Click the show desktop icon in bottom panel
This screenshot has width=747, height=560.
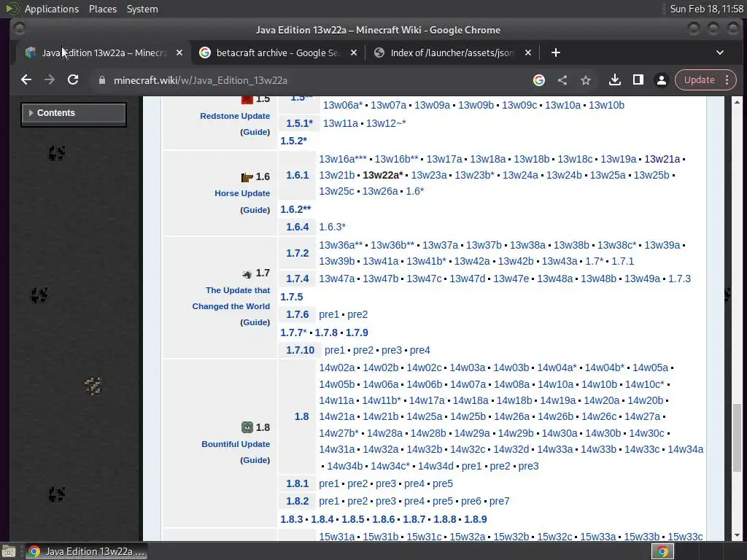tap(9, 551)
